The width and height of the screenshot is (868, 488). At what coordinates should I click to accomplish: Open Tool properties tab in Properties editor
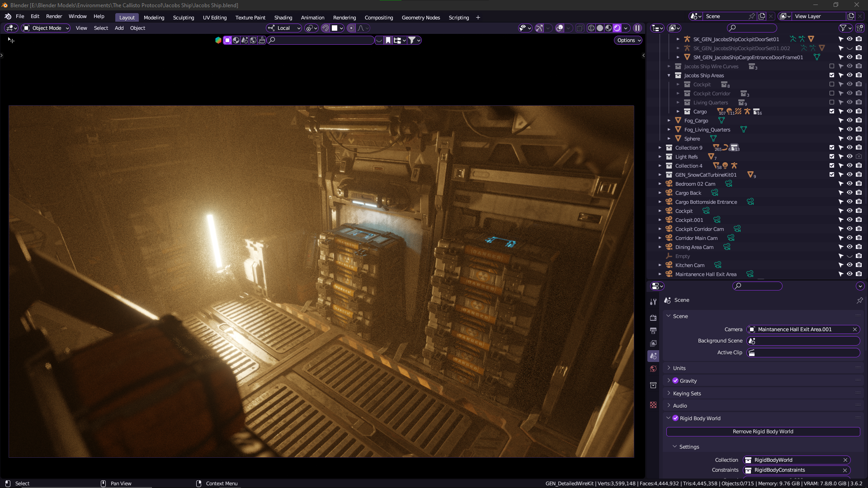point(653,302)
